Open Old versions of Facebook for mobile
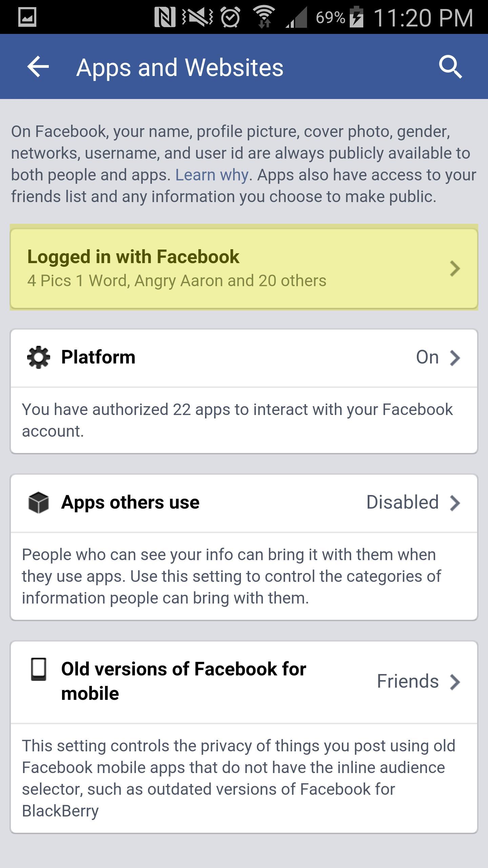Image resolution: width=488 pixels, height=868 pixels. [184, 681]
